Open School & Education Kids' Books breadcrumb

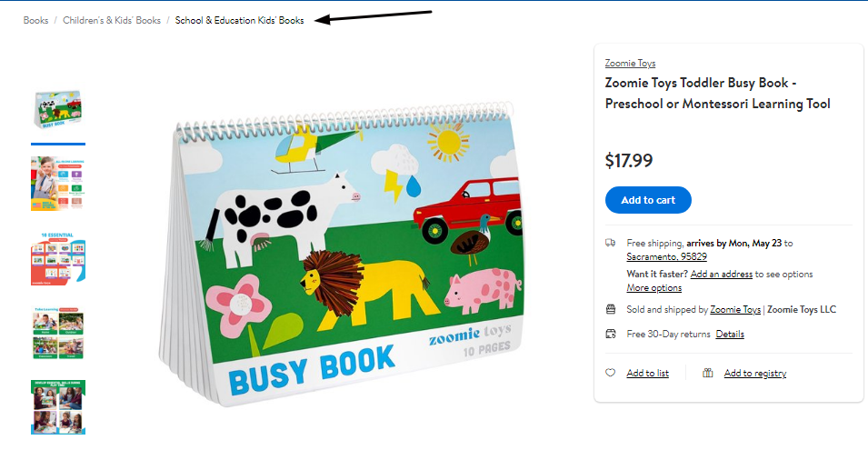point(239,20)
